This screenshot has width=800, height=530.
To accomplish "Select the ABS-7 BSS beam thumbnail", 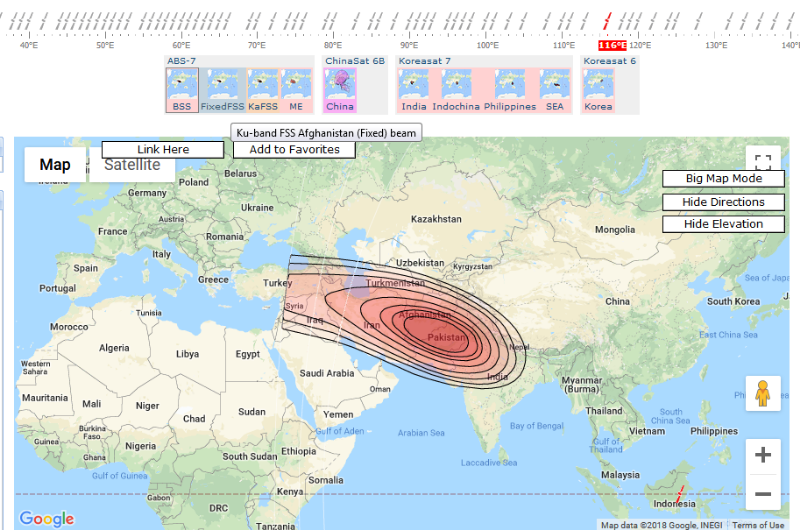I will coord(182,90).
